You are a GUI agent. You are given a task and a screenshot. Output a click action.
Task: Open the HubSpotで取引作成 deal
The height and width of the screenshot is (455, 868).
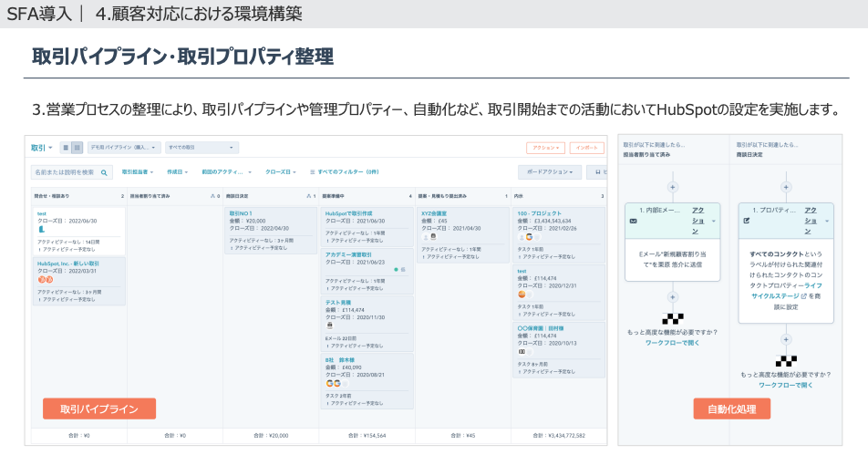[x=348, y=213]
